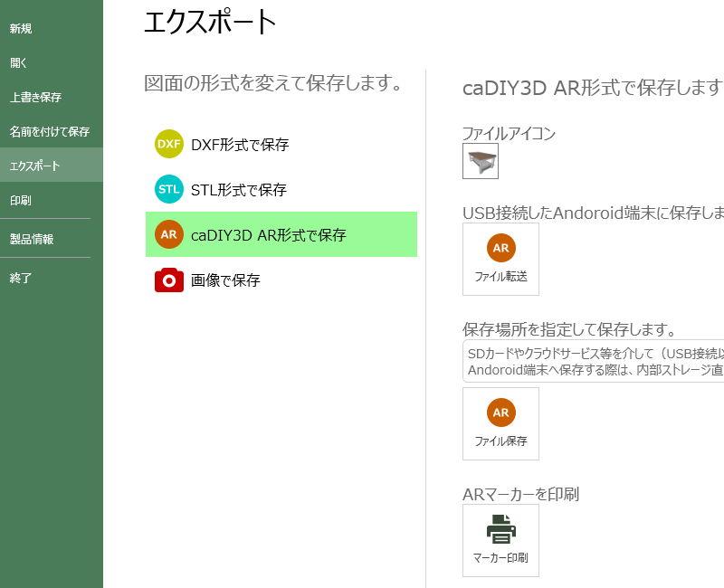The height and width of the screenshot is (588, 724).
Task: Click the マーカー印刷 printer button
Action: (x=501, y=540)
